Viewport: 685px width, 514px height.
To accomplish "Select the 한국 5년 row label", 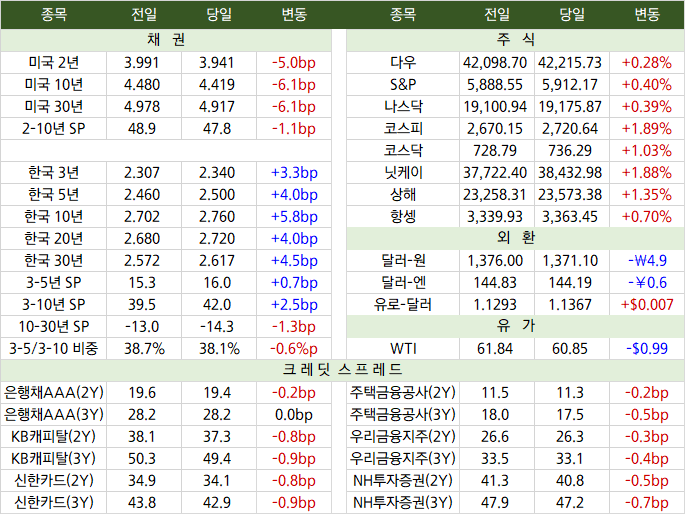I will [x=54, y=195].
